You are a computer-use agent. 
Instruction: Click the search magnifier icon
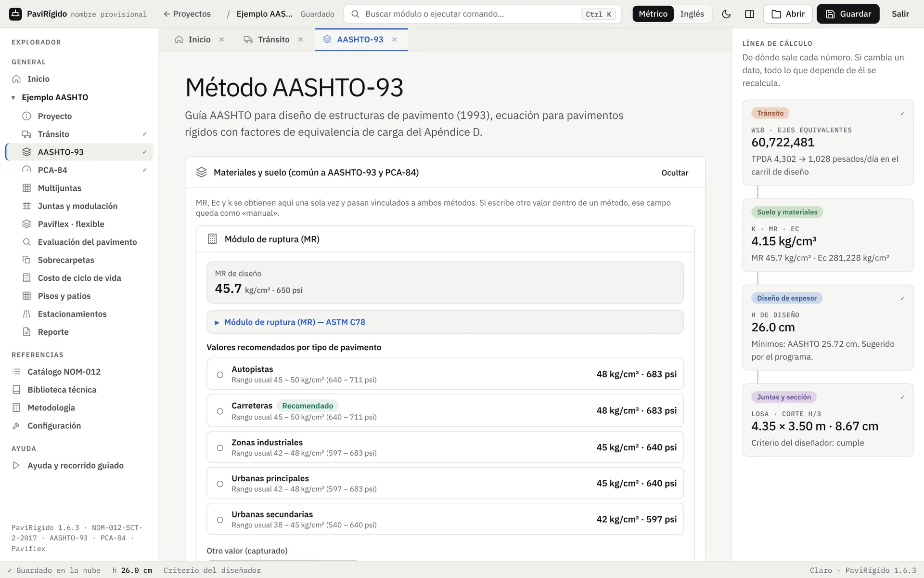coord(355,14)
